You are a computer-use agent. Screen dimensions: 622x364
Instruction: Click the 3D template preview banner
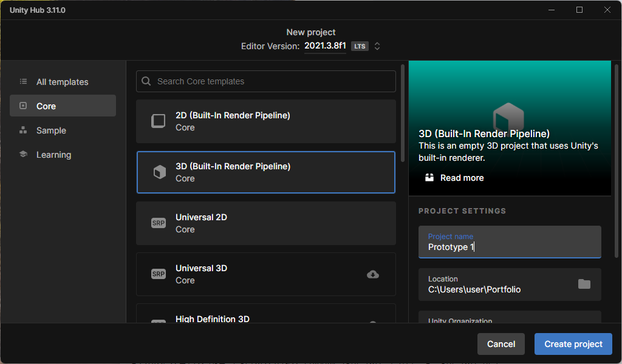(x=510, y=128)
